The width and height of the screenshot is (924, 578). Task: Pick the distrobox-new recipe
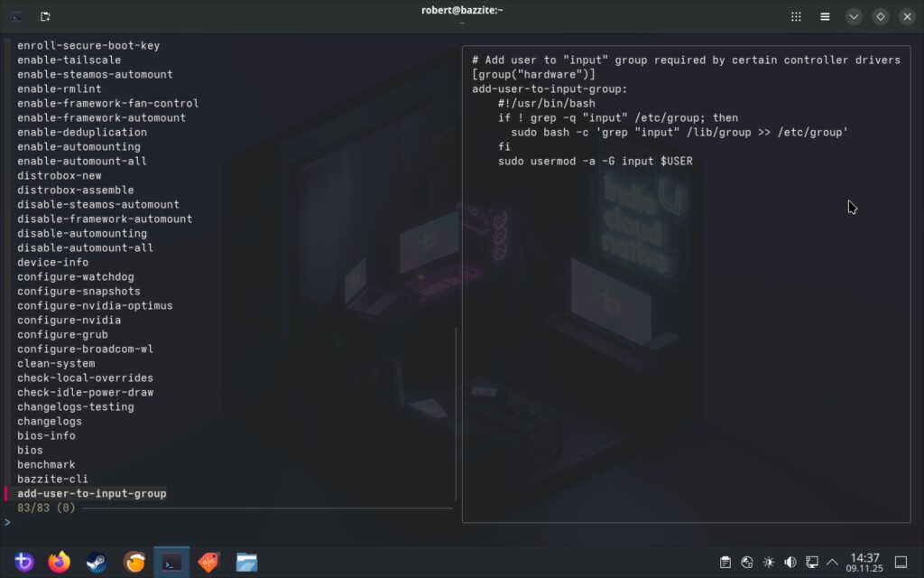click(x=60, y=175)
